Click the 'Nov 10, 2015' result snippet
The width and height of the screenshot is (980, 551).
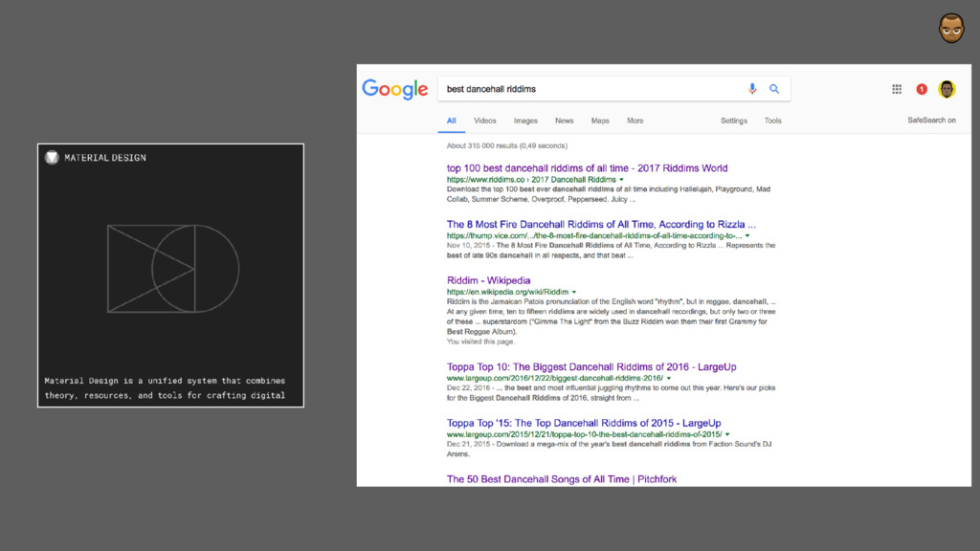pos(611,251)
